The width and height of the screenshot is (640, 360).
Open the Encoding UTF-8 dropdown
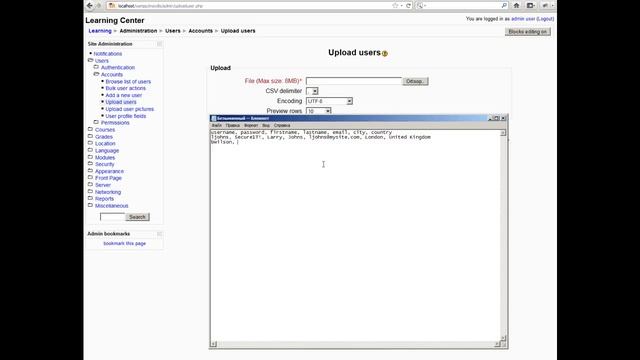tap(329, 101)
